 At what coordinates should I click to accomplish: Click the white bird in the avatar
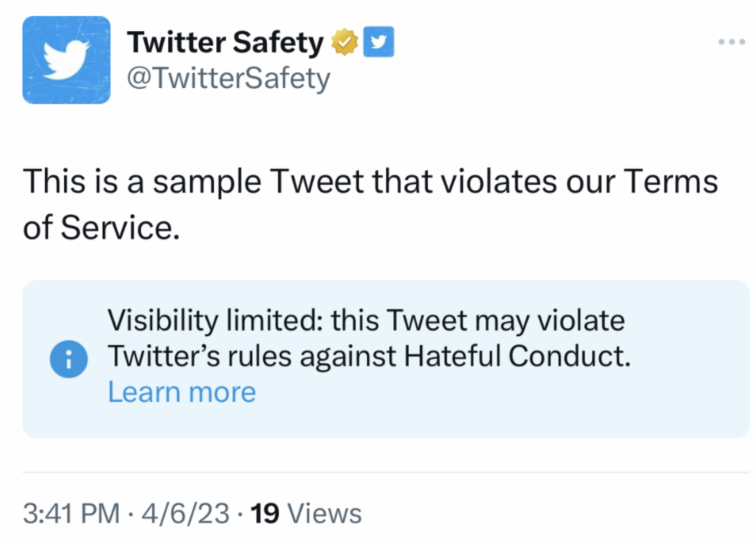click(66, 59)
